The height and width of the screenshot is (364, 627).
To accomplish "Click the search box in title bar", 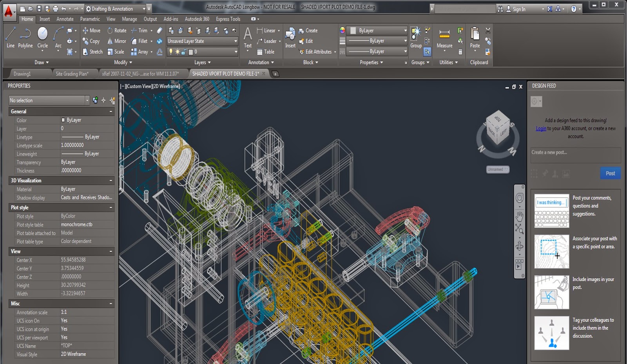I will 465,9.
